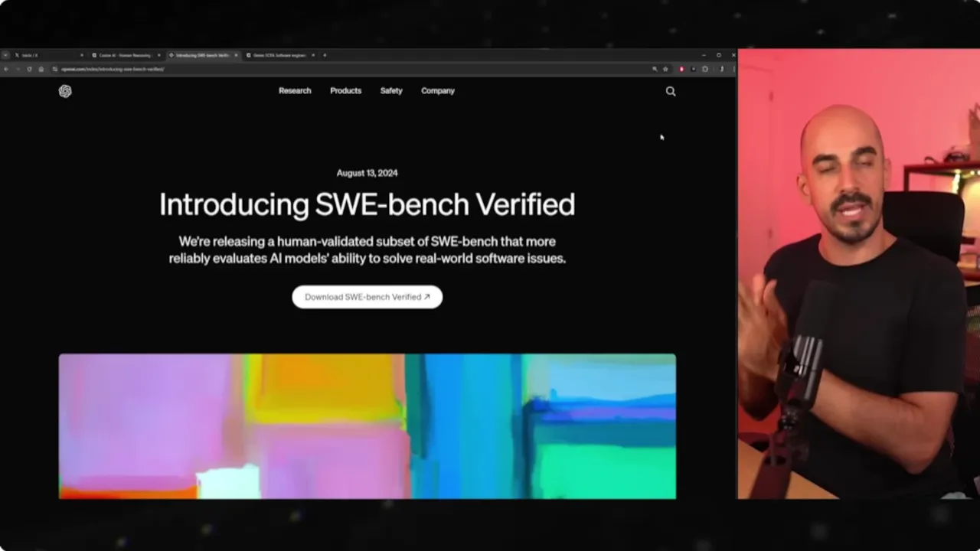The image size is (980, 551).
Task: Close the Introducing SWE-bench Verified tab
Action: click(236, 55)
